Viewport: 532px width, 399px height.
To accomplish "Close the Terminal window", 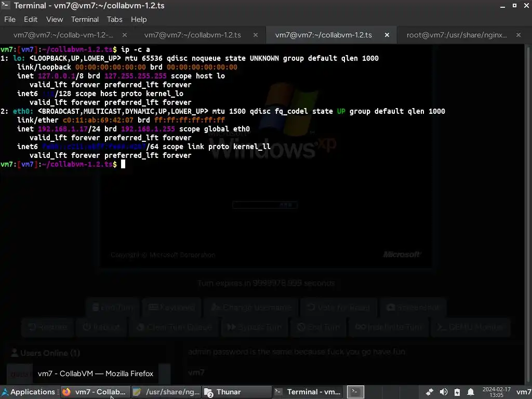I will tap(527, 6).
